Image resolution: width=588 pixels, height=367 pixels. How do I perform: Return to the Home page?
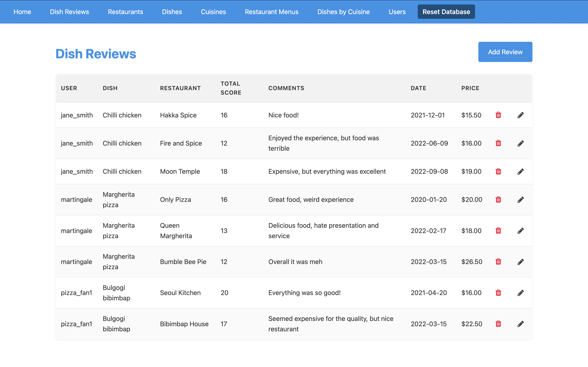22,11
